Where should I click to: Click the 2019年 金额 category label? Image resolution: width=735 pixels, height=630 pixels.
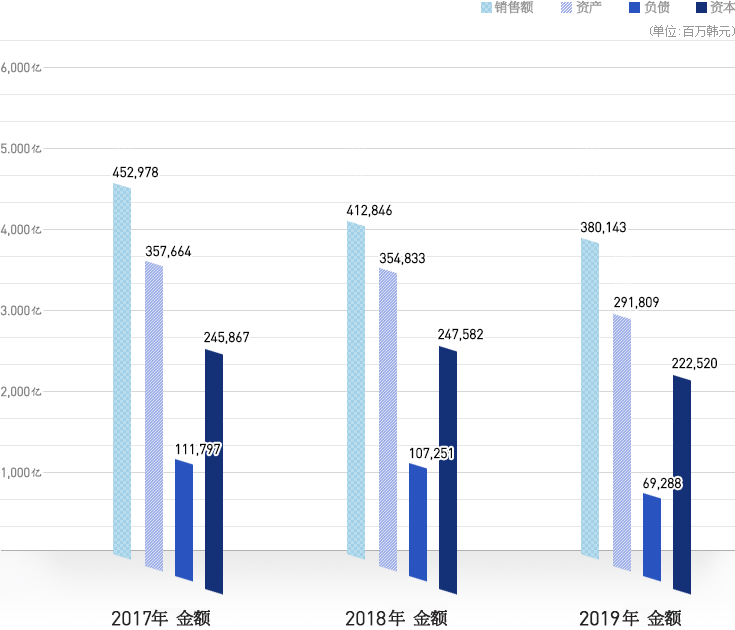630,619
